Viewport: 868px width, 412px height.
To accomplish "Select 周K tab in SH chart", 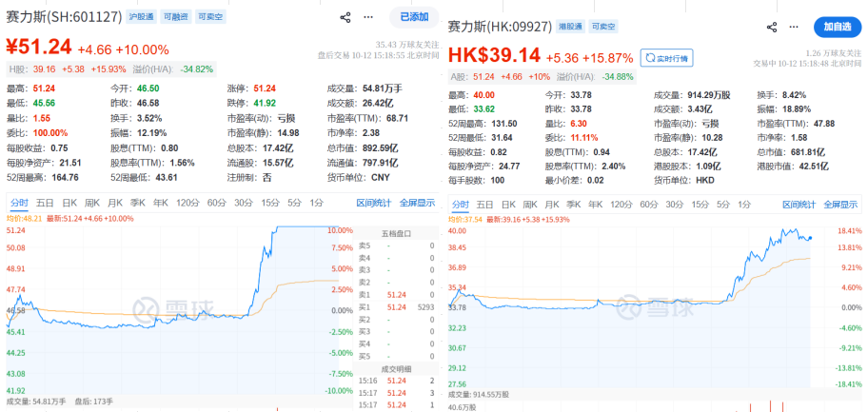I will (x=92, y=204).
